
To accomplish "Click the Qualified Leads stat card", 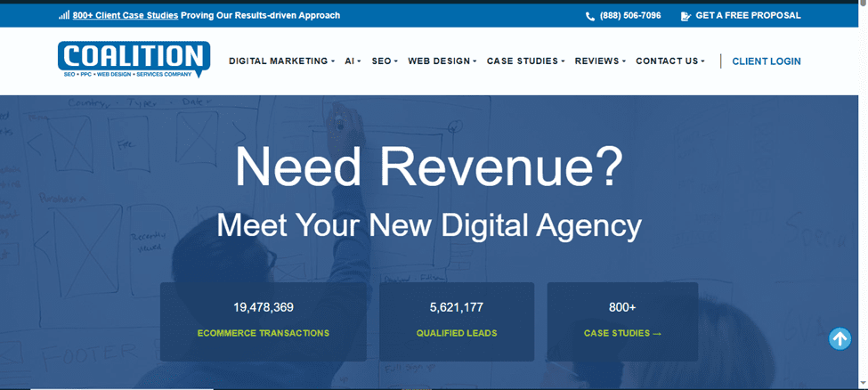I will tap(457, 321).
